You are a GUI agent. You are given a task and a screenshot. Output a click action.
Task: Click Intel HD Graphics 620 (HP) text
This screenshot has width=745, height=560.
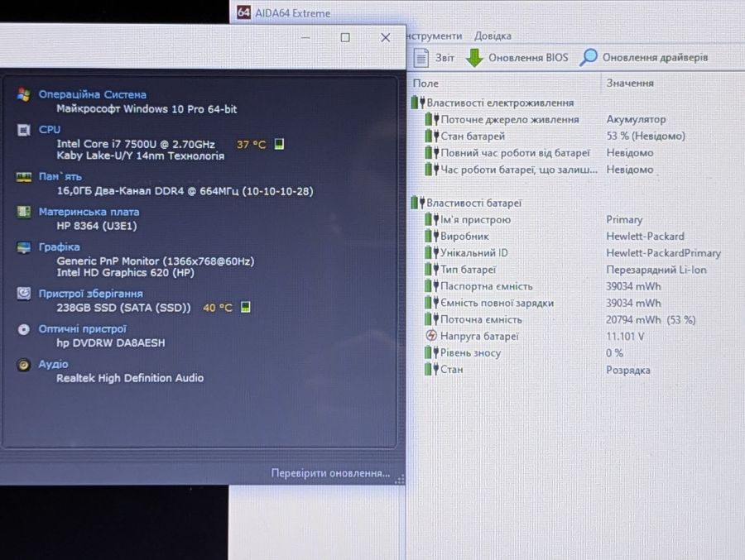coord(126,273)
